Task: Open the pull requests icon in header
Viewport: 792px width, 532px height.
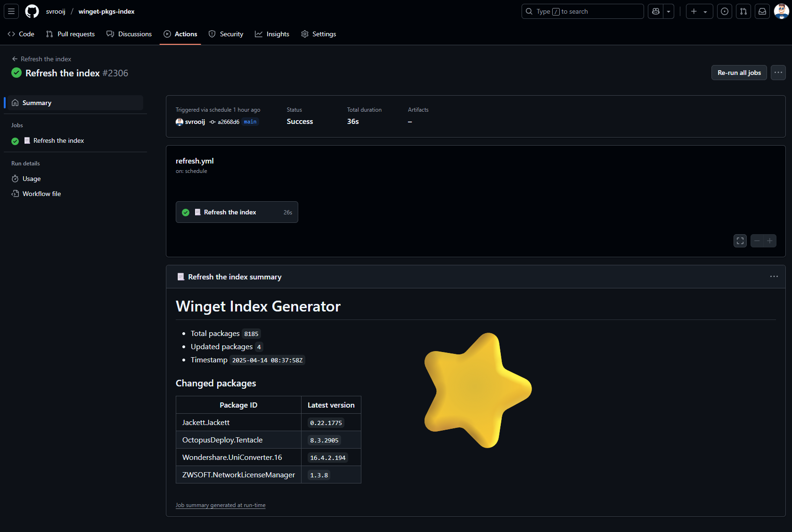Action: [743, 11]
